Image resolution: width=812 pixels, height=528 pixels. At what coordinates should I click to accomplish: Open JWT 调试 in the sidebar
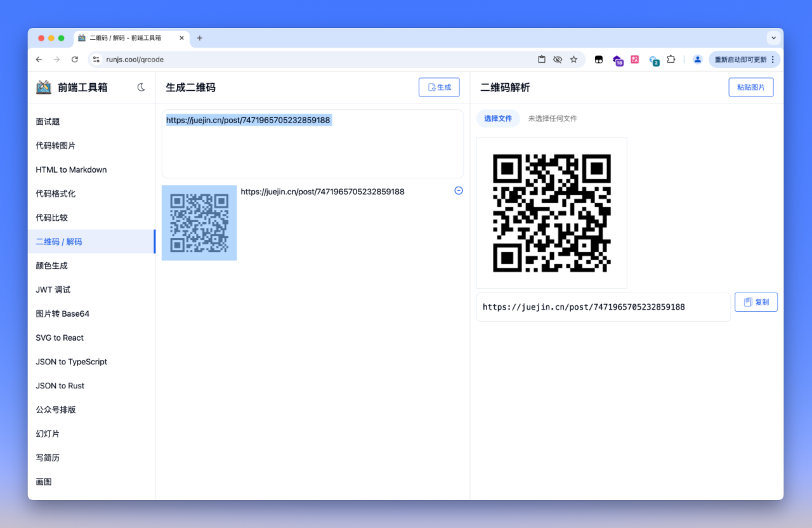pyautogui.click(x=91, y=290)
